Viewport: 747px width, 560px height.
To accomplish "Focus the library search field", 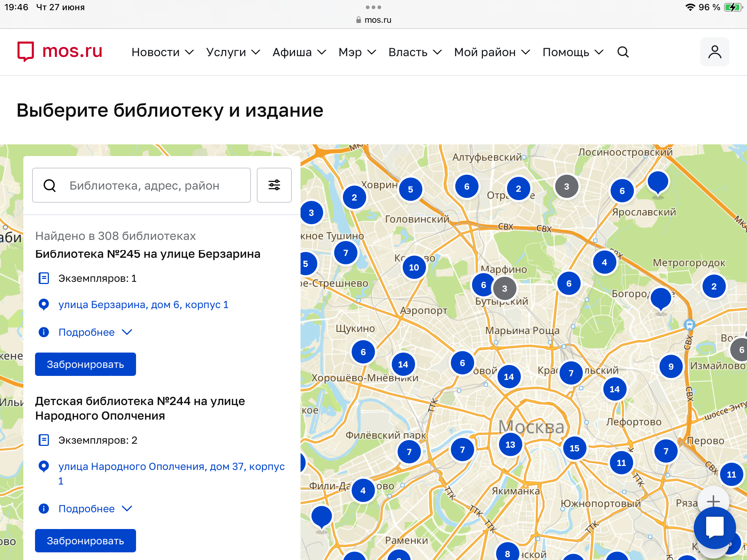I will pos(142,185).
